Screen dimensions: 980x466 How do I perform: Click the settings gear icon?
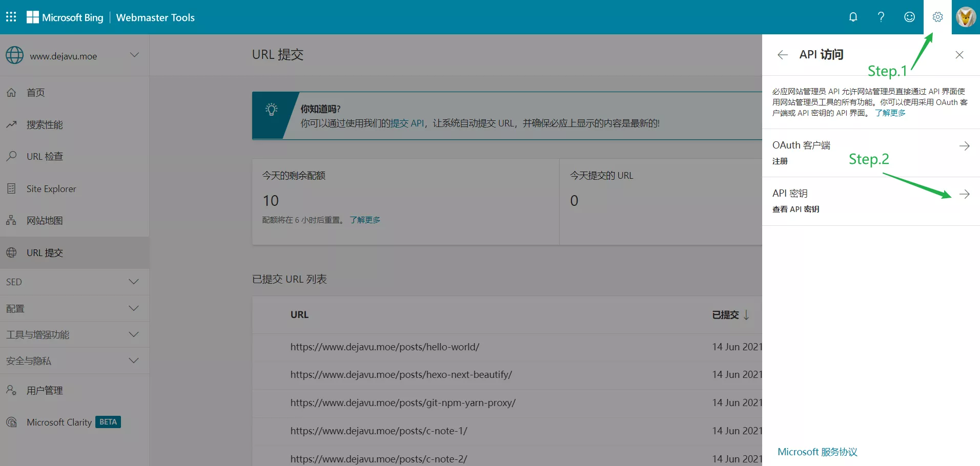[x=937, y=17]
